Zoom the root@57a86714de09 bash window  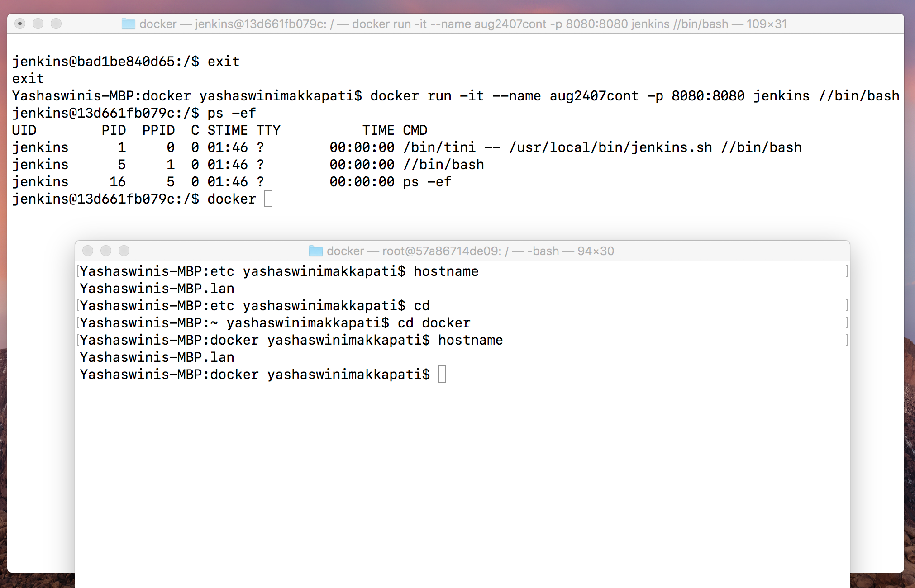click(x=124, y=251)
